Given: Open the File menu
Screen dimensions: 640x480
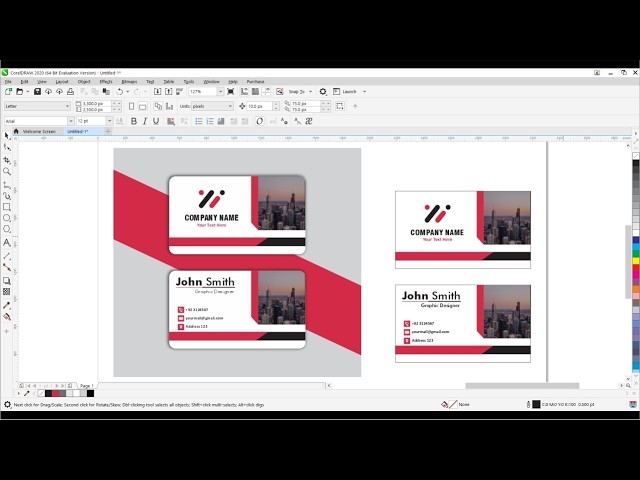Looking at the screenshot, I should click(x=8, y=82).
